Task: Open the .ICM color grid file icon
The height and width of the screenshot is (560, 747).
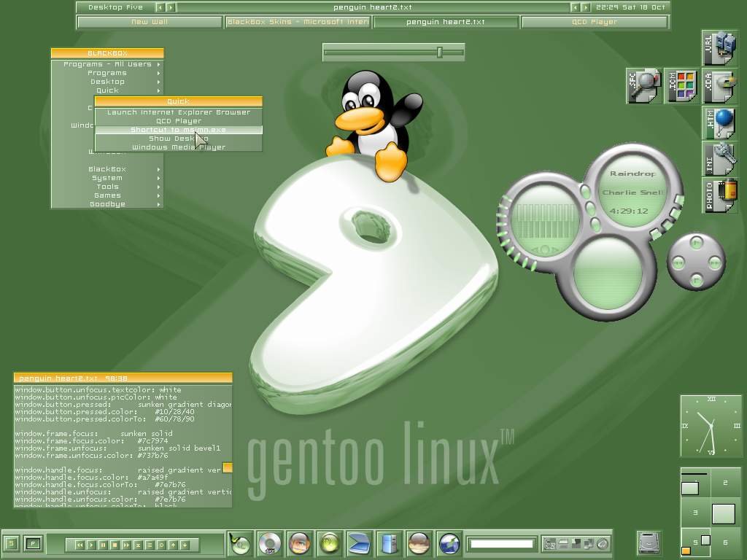Action: [682, 86]
